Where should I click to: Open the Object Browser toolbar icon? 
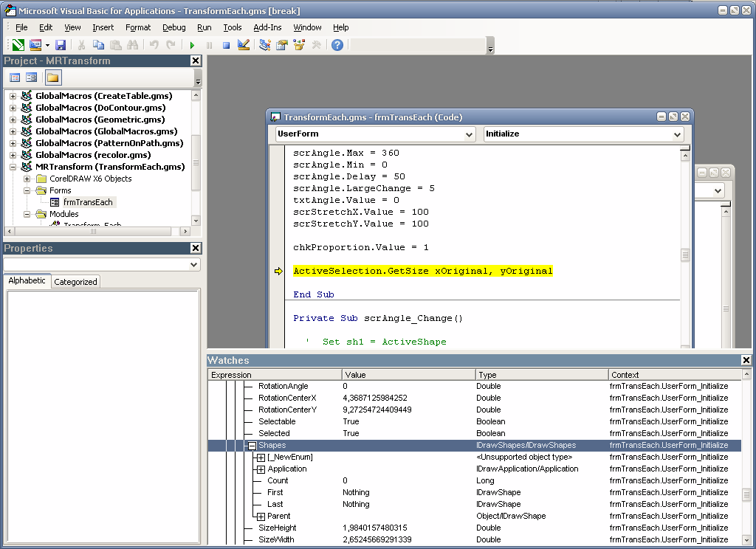pyautogui.click(x=299, y=45)
